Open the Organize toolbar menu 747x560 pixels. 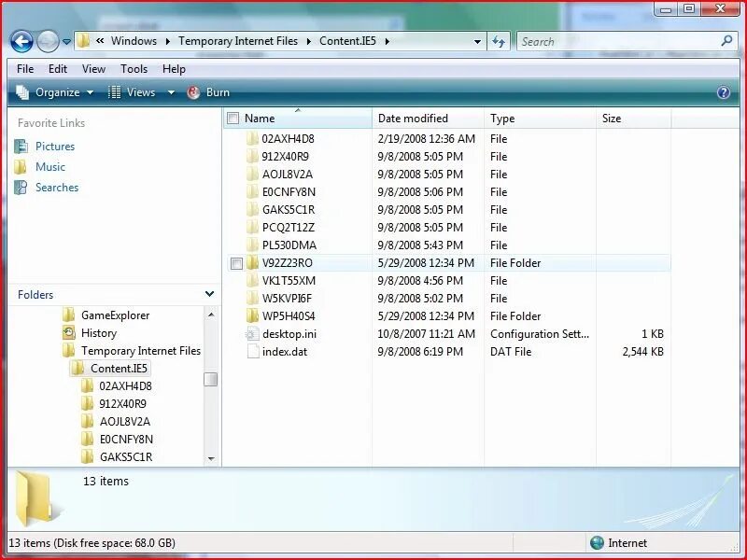(x=55, y=92)
